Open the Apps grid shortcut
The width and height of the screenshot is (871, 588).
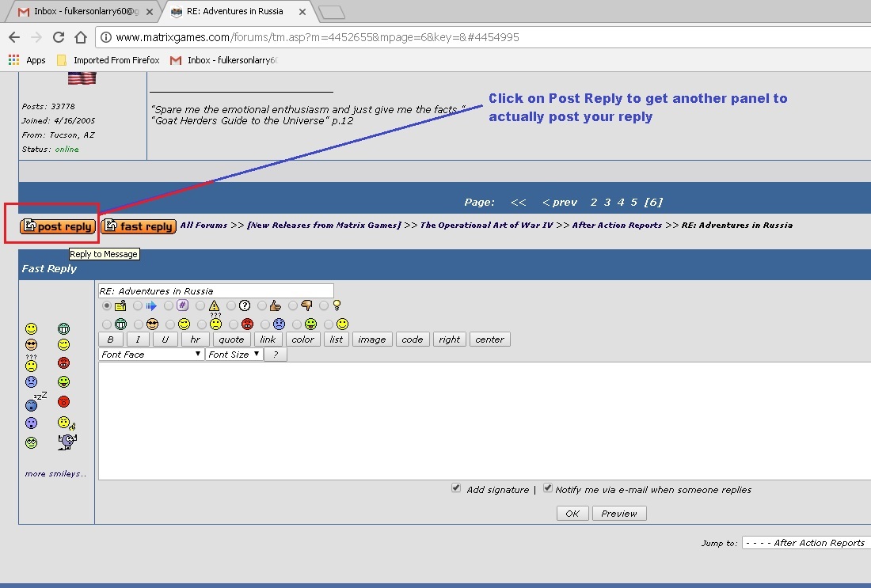tap(27, 60)
